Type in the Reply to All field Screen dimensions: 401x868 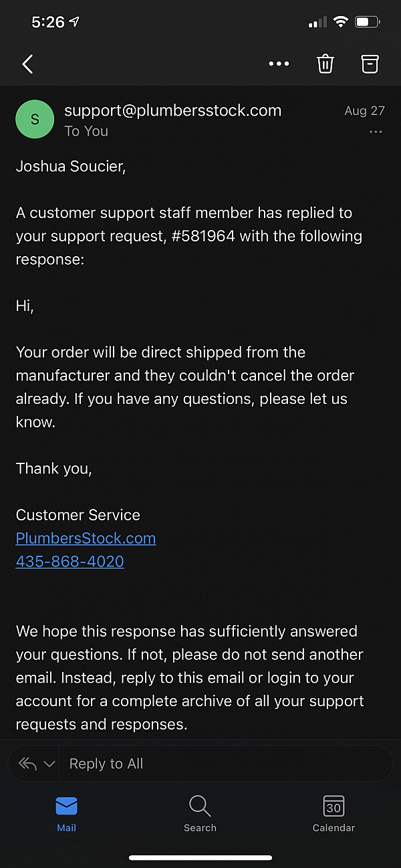point(221,764)
